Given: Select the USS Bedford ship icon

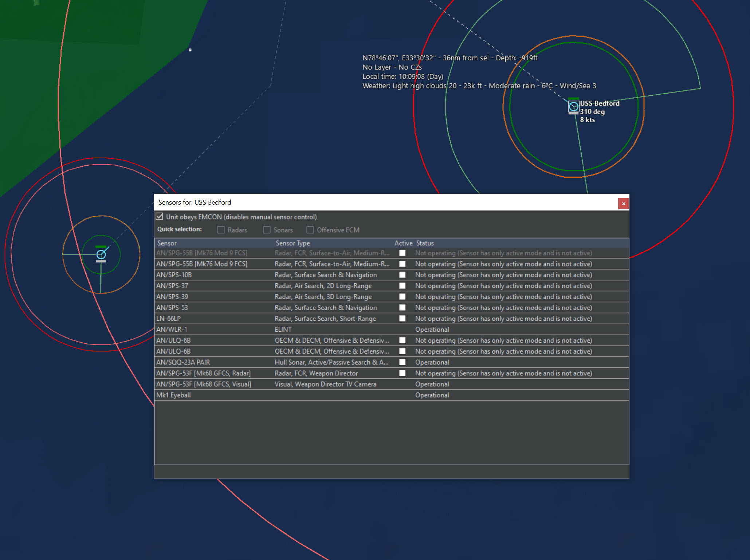Looking at the screenshot, I should (x=573, y=107).
